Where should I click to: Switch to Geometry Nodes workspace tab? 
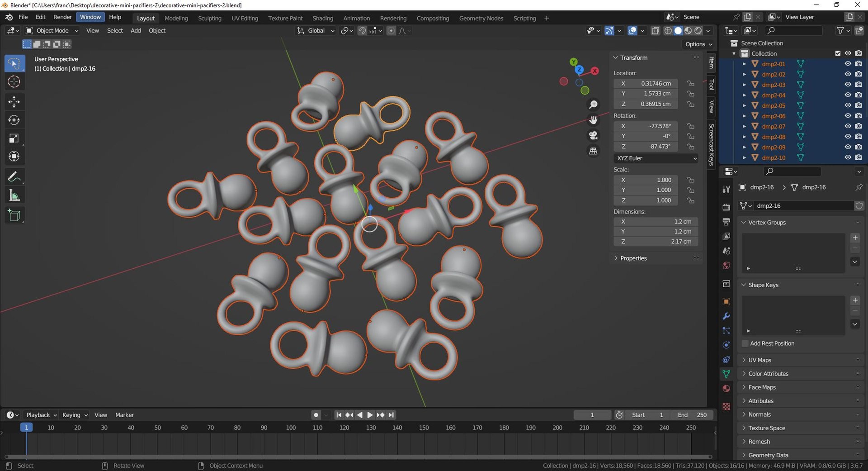point(481,18)
